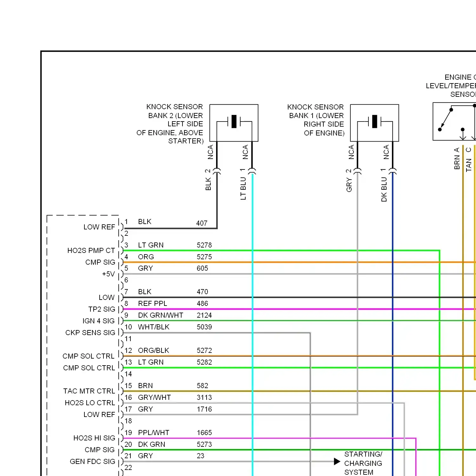Click the 'REF PPL' wire label
The height and width of the screenshot is (476, 476).
click(152, 304)
